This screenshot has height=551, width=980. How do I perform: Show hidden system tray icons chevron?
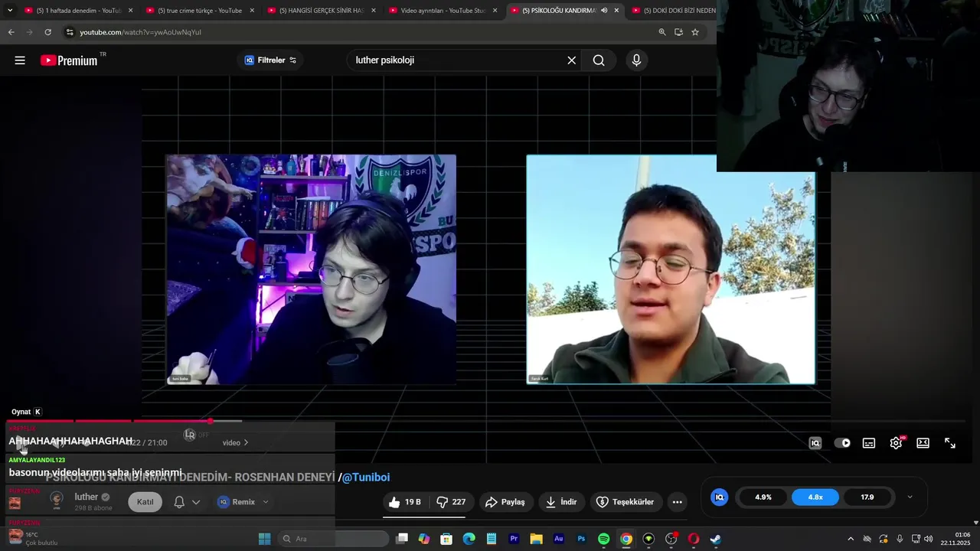851,539
